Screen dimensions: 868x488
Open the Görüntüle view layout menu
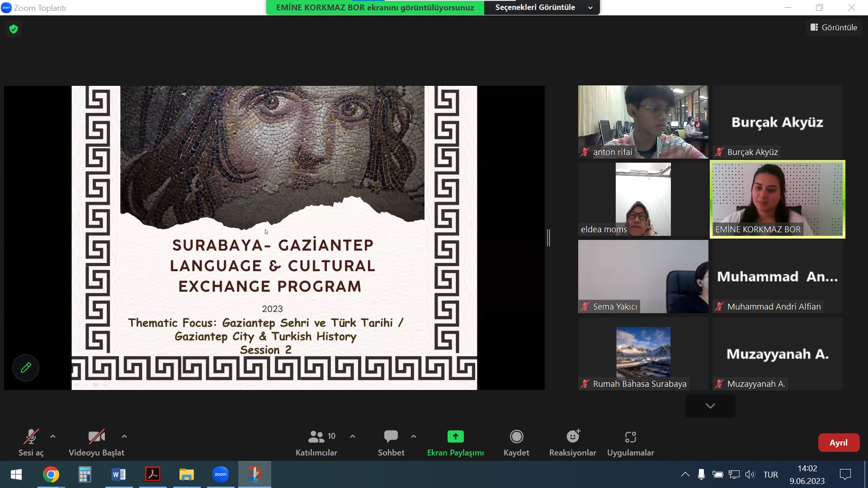point(834,28)
